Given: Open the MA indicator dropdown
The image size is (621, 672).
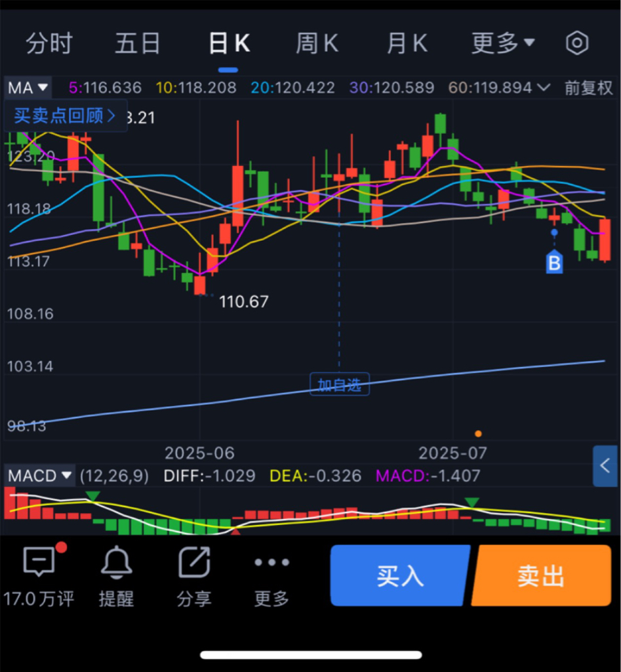Looking at the screenshot, I should coord(28,88).
